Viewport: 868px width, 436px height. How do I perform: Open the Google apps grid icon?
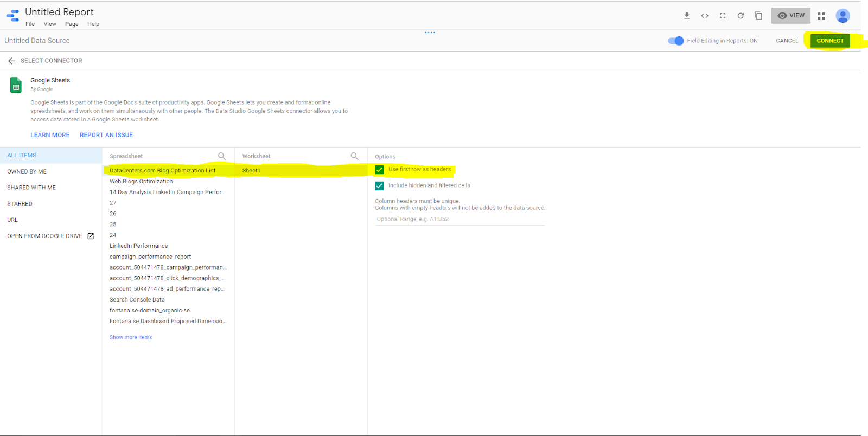click(x=821, y=16)
